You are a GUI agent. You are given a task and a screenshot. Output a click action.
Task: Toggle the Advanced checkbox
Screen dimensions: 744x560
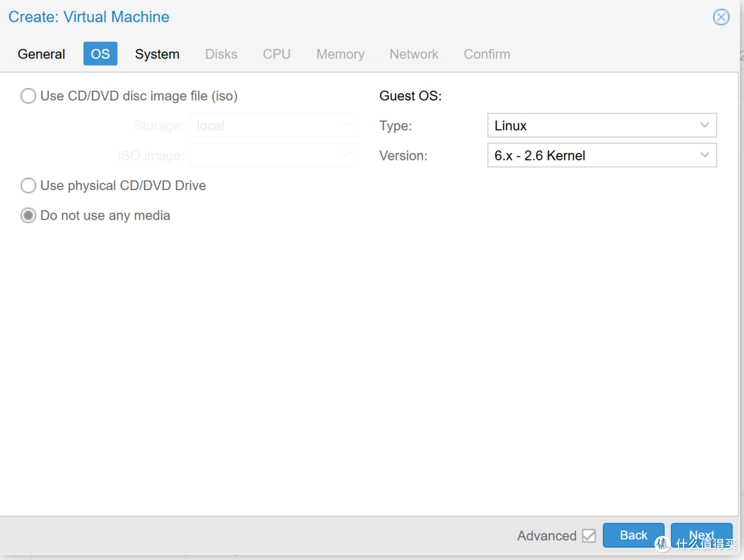pos(588,536)
